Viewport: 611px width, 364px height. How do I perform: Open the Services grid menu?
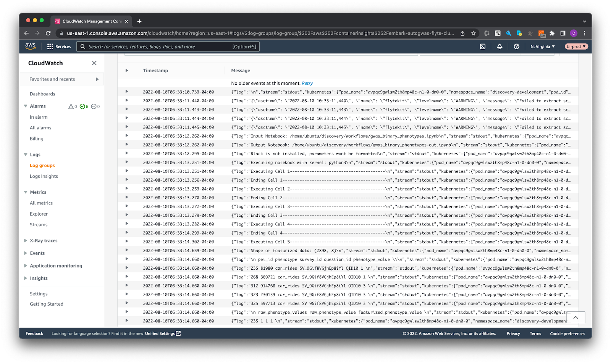[59, 47]
